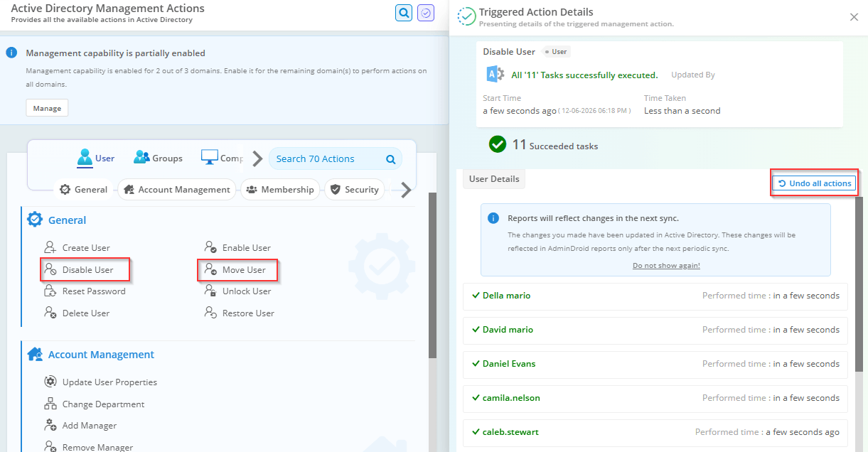Click the General section gear badge icon
This screenshot has height=452, width=868.
coord(35,220)
